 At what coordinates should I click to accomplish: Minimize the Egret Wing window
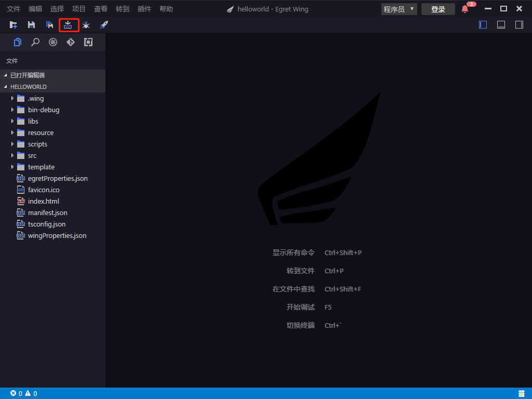coord(488,9)
